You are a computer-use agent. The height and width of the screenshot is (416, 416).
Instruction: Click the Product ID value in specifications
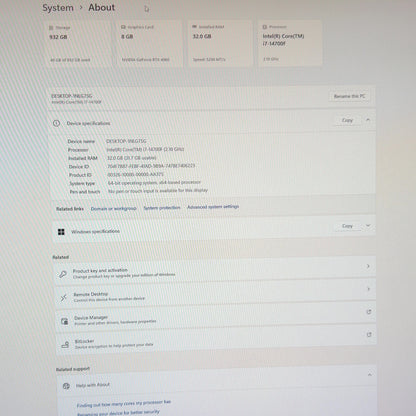tap(135, 174)
